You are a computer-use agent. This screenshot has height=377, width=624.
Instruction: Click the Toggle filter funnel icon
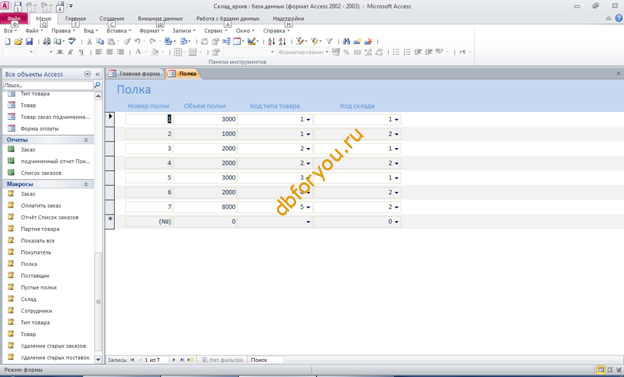329,41
